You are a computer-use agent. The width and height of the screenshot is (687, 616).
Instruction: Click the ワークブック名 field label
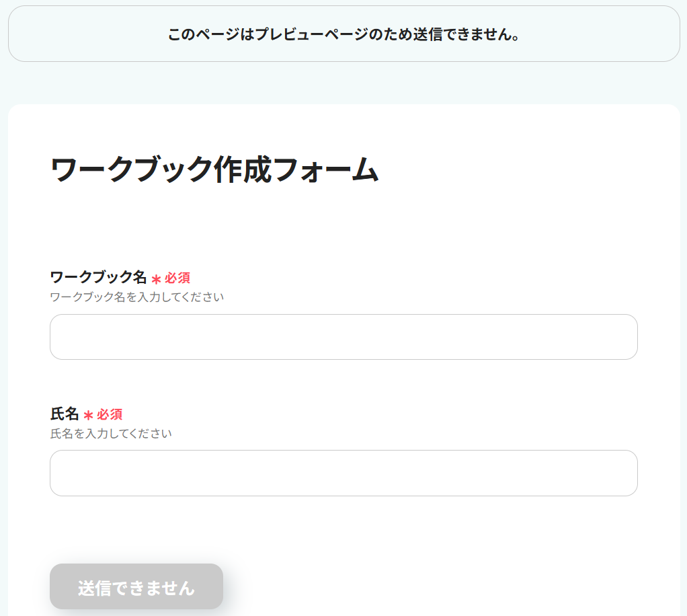(98, 277)
